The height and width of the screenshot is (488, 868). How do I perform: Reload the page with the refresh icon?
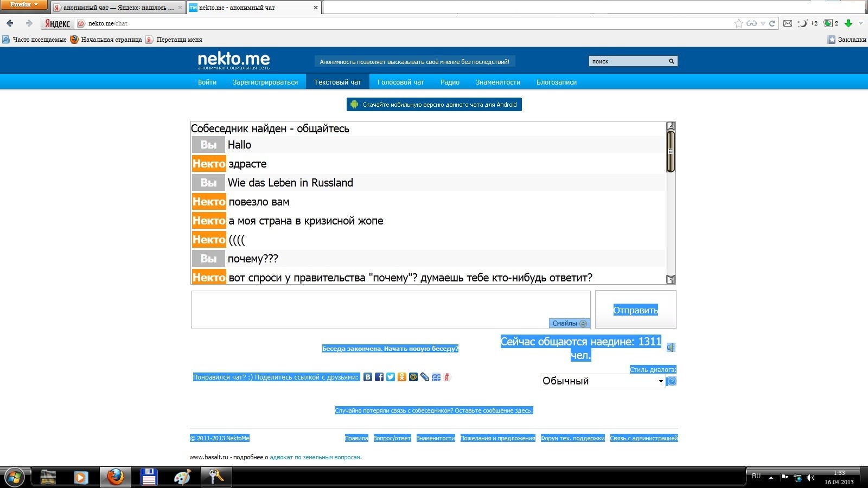pos(772,23)
